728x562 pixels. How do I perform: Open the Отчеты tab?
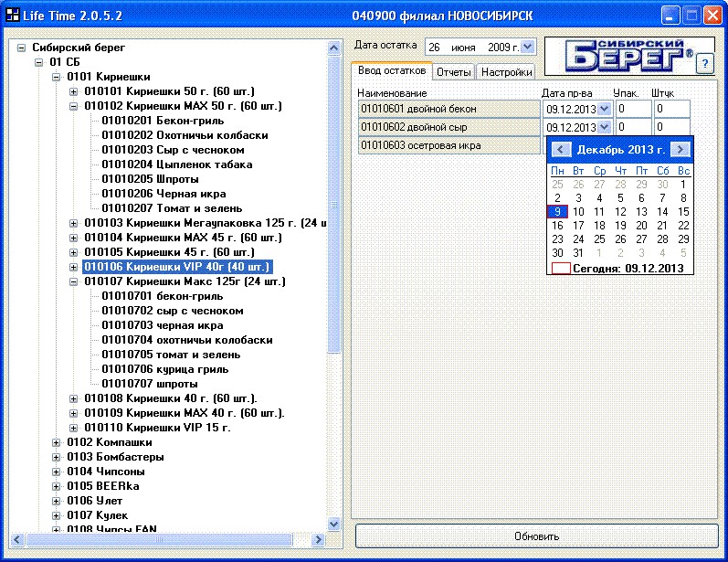click(x=454, y=72)
